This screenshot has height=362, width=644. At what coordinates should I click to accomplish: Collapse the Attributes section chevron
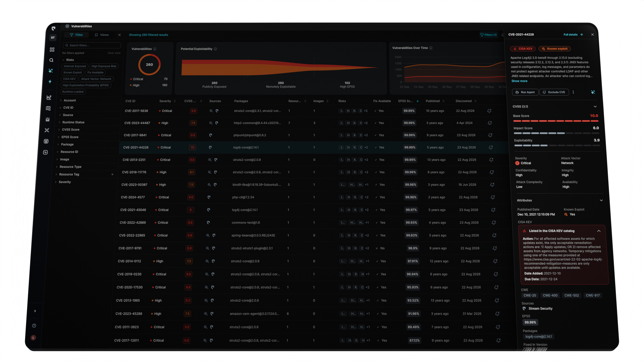point(601,200)
